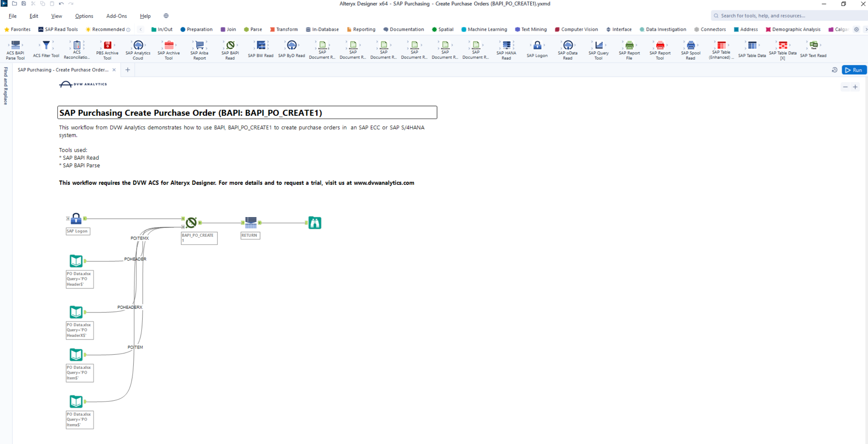Zoom in the canvas with plus button
The image size is (868, 444).
pyautogui.click(x=855, y=87)
